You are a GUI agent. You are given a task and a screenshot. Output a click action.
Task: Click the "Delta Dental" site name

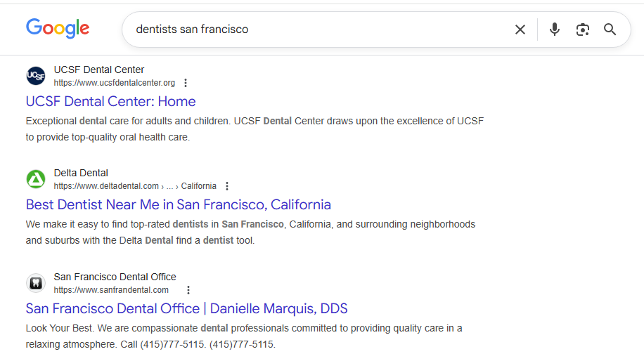81,173
